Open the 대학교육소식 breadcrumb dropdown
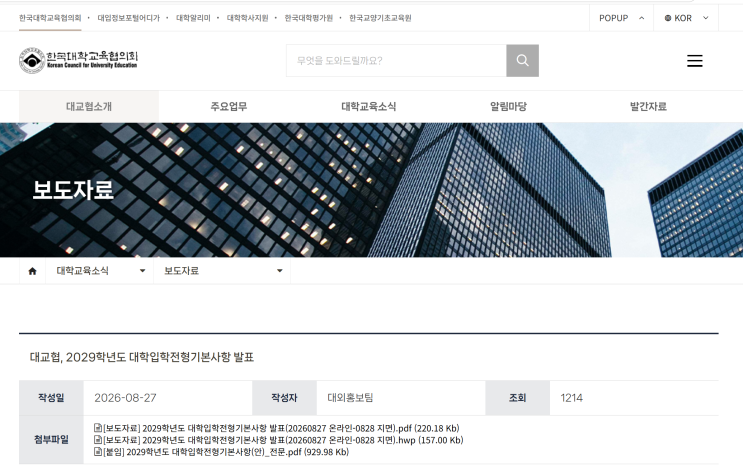Image resolution: width=743 pixels, height=476 pixels. (x=100, y=271)
